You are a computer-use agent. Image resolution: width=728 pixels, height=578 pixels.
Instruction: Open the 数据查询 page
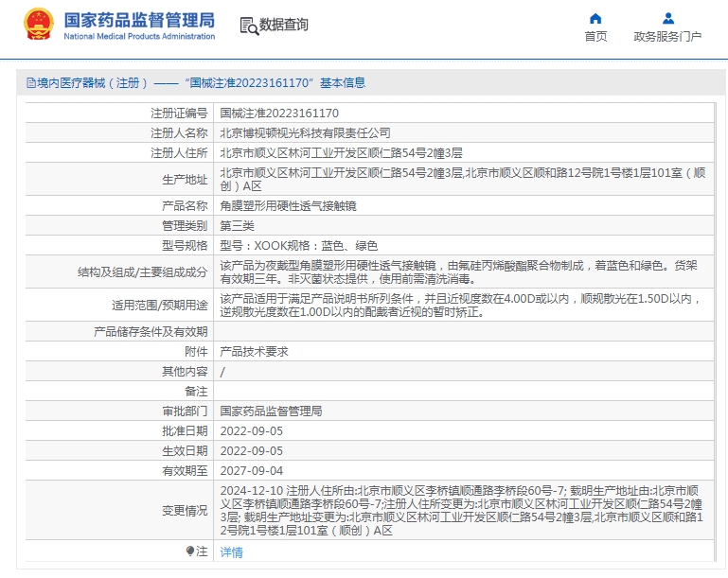[284, 25]
